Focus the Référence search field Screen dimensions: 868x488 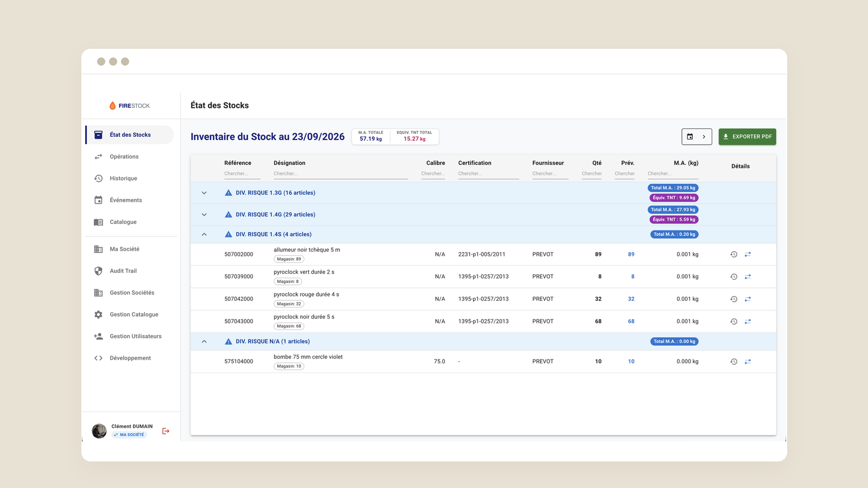tap(242, 174)
